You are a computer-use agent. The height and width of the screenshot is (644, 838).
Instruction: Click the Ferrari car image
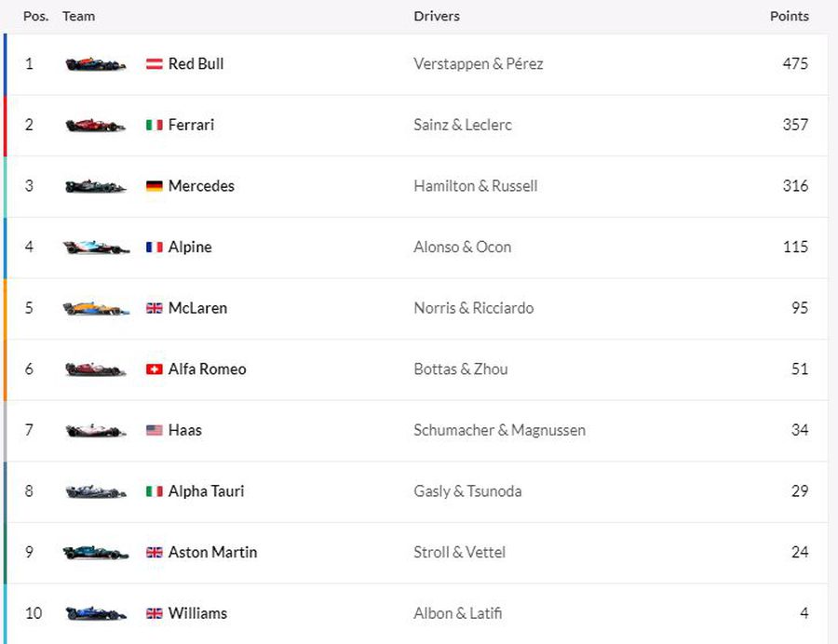[96, 125]
